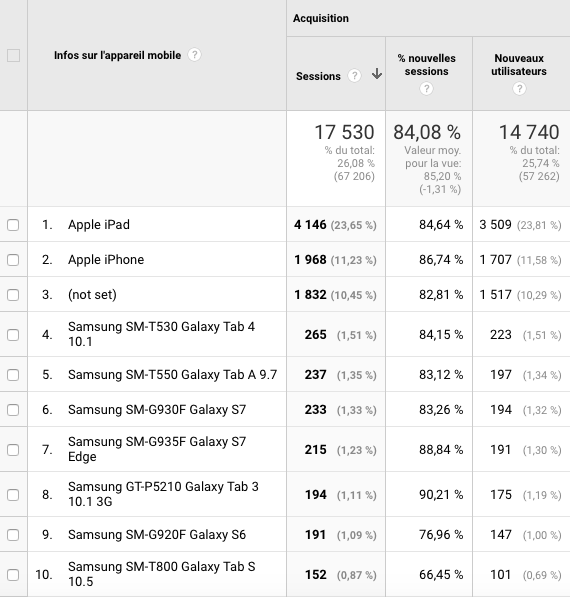Click the Infos sur l'appareil mobile header

(117, 55)
